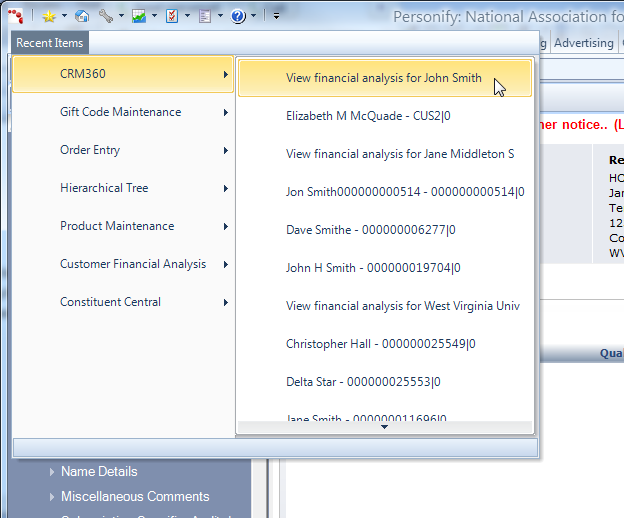Image resolution: width=624 pixels, height=518 pixels.
Task: Open the dropdown arrow beside the help icon
Action: click(253, 16)
